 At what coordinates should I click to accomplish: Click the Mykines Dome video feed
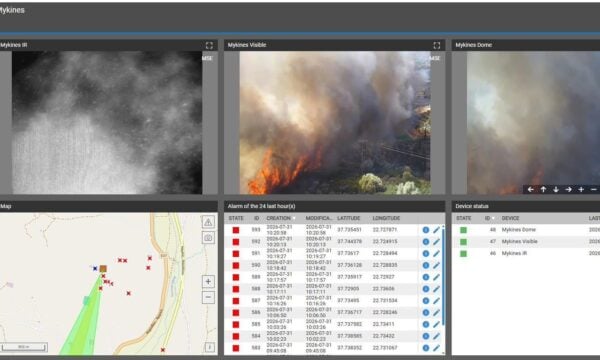[x=533, y=122]
